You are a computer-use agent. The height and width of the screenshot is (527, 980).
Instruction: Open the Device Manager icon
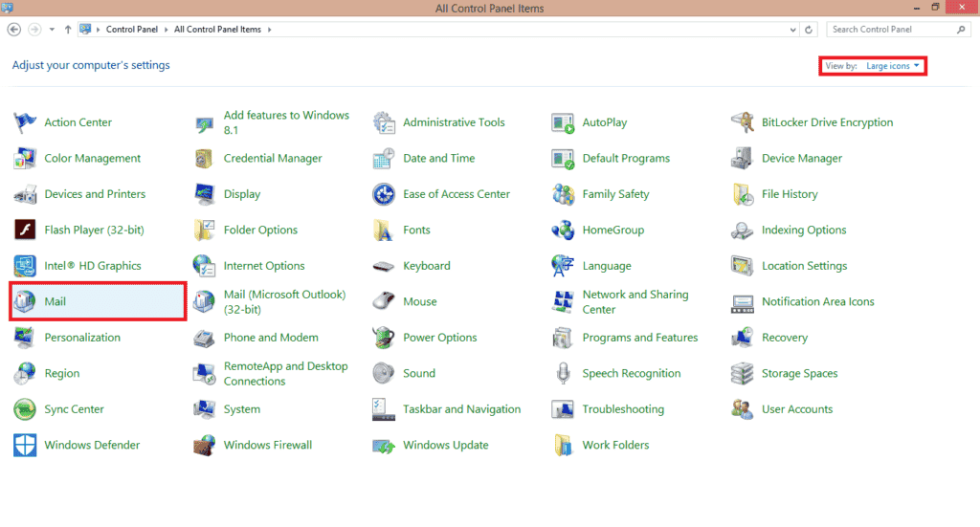pos(743,159)
